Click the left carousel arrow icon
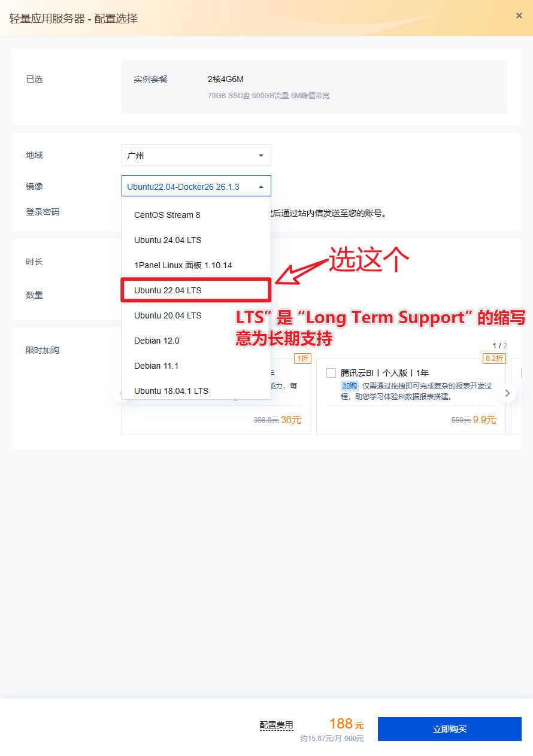Viewport: 533px width, 756px height. (x=119, y=393)
